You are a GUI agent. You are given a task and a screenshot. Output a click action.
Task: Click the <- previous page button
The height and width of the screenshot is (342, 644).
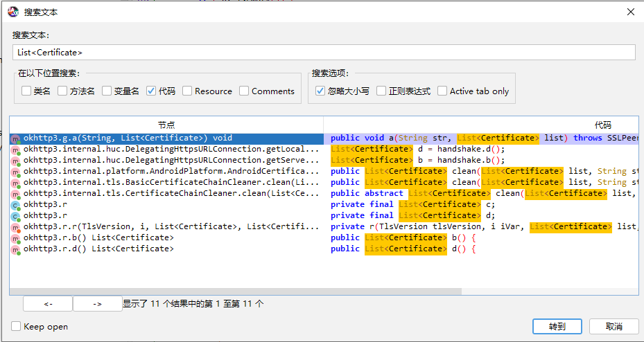48,304
